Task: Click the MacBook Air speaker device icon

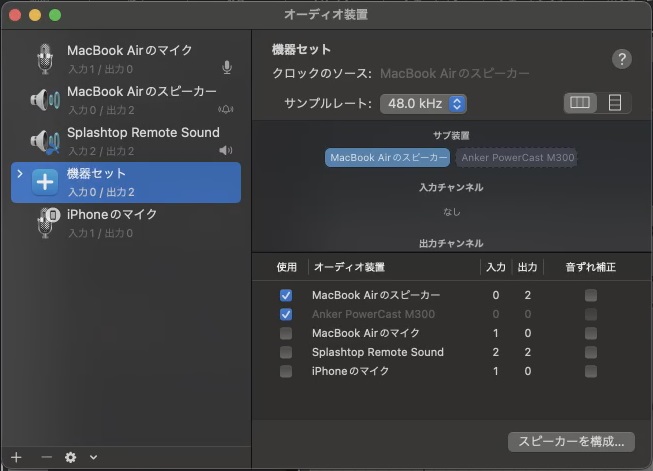Action: point(45,99)
